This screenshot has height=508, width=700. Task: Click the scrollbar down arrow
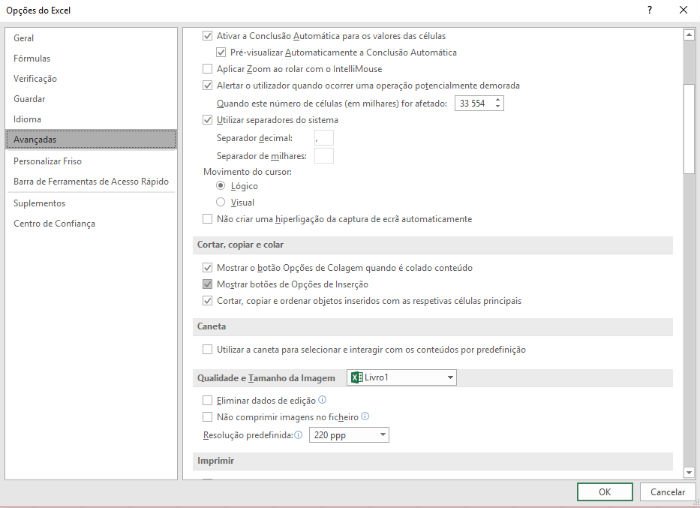pos(689,472)
